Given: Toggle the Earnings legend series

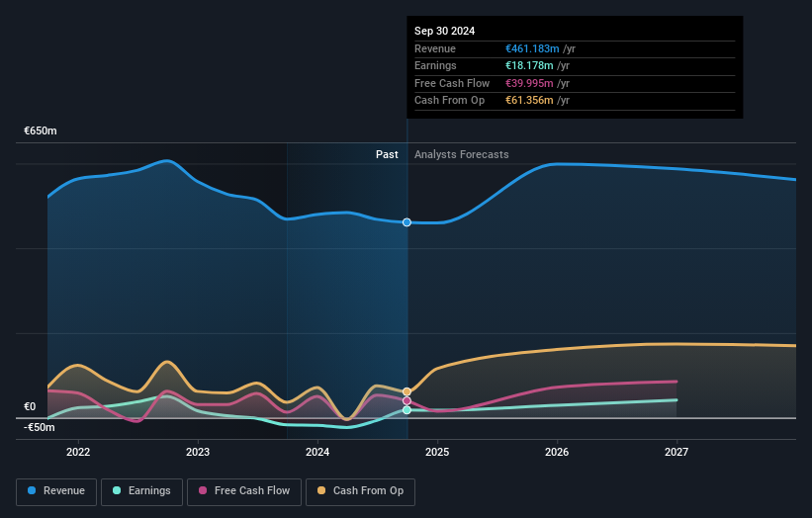Looking at the screenshot, I should 141,491.
